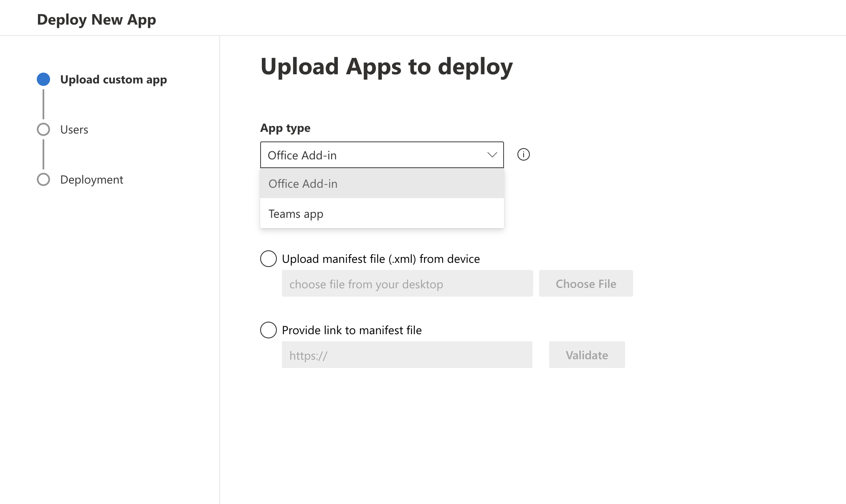Click the filled Upload custom app step marker
Screen dimensions: 846x504
pos(43,79)
